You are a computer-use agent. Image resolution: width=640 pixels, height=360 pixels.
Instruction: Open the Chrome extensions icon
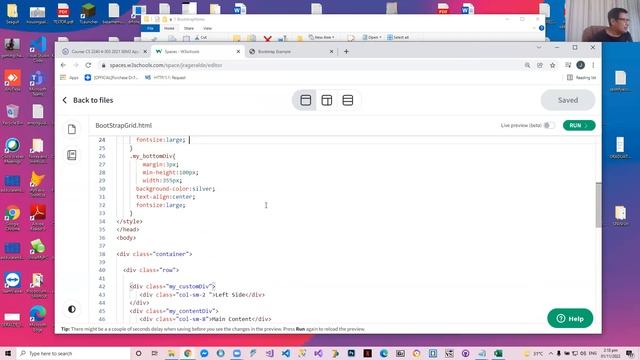coord(568,65)
